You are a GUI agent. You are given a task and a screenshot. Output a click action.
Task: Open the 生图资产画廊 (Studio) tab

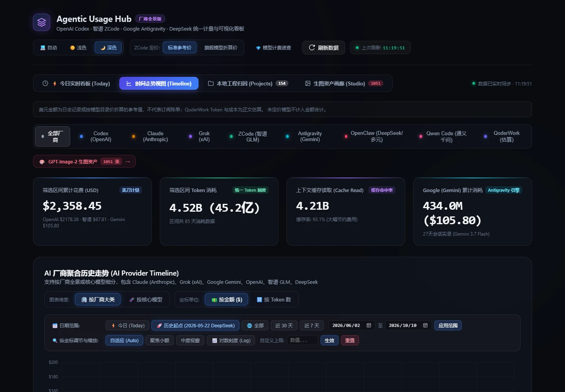344,83
